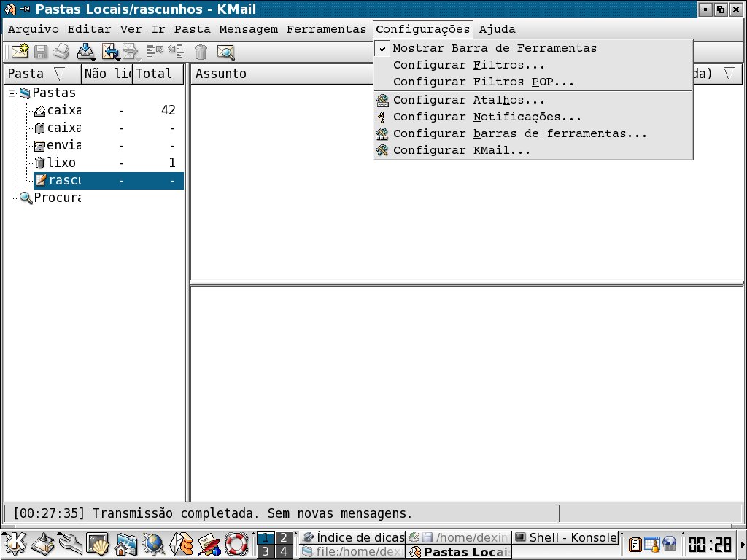The height and width of the screenshot is (560, 747).
Task: Collapse the Pastas tree node
Action: (x=12, y=93)
